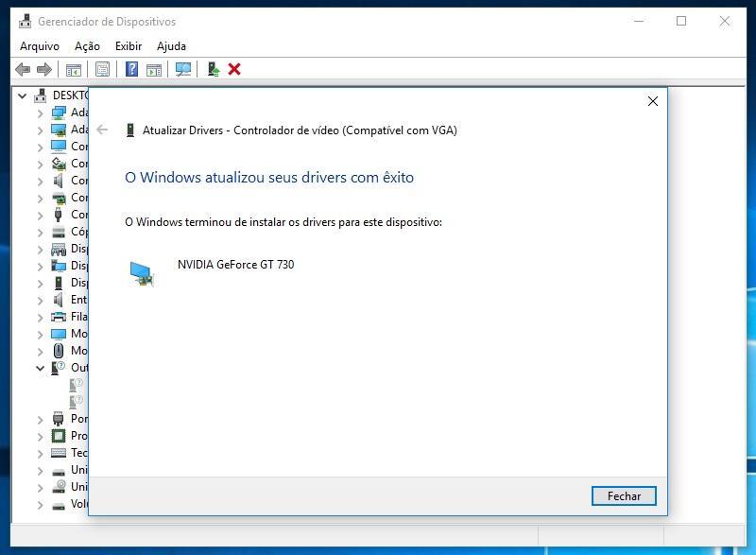Screen dimensions: 756x555
Task: Click the display adapter icon of second Ada row
Action: click(x=59, y=130)
